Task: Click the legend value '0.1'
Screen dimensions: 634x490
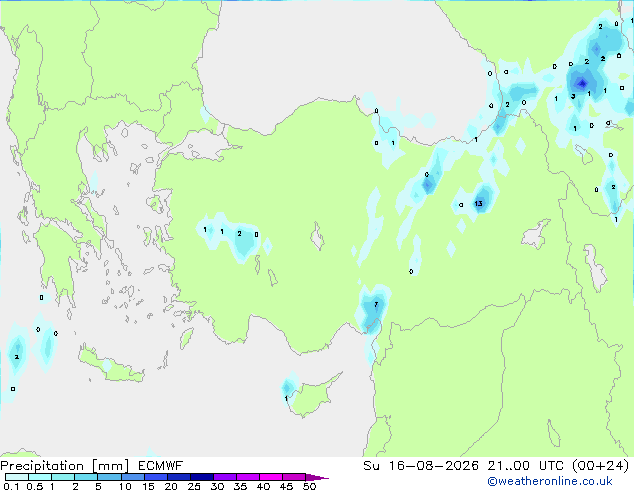Action: [11, 486]
